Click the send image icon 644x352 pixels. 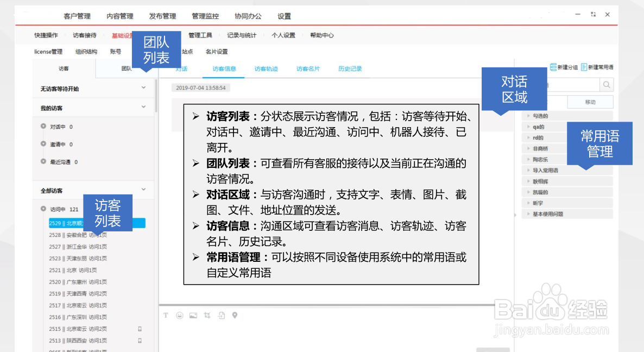(x=193, y=315)
